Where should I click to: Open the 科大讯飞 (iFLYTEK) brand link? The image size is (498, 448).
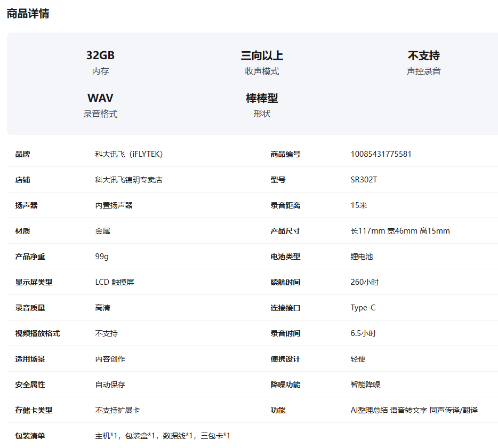point(129,154)
